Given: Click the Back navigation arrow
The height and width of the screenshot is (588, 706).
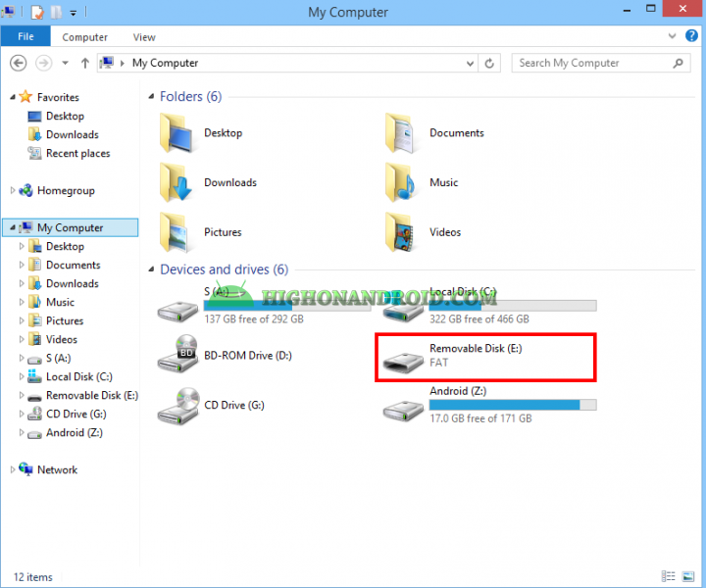Looking at the screenshot, I should (18, 63).
